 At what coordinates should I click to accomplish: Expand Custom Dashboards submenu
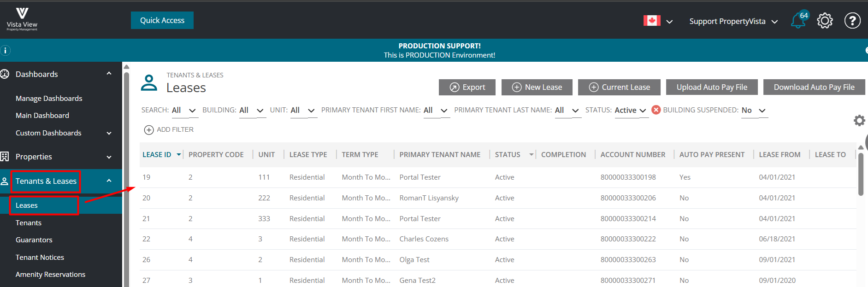(x=109, y=133)
